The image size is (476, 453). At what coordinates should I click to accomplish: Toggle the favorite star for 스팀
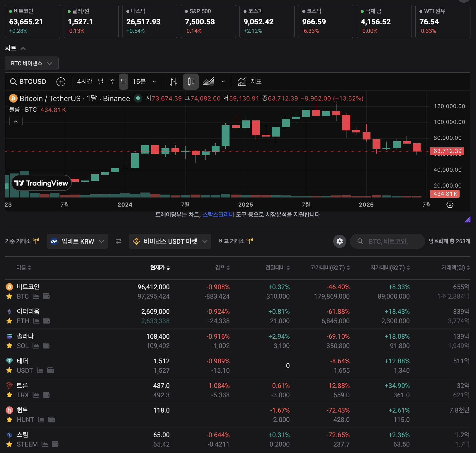[9, 444]
